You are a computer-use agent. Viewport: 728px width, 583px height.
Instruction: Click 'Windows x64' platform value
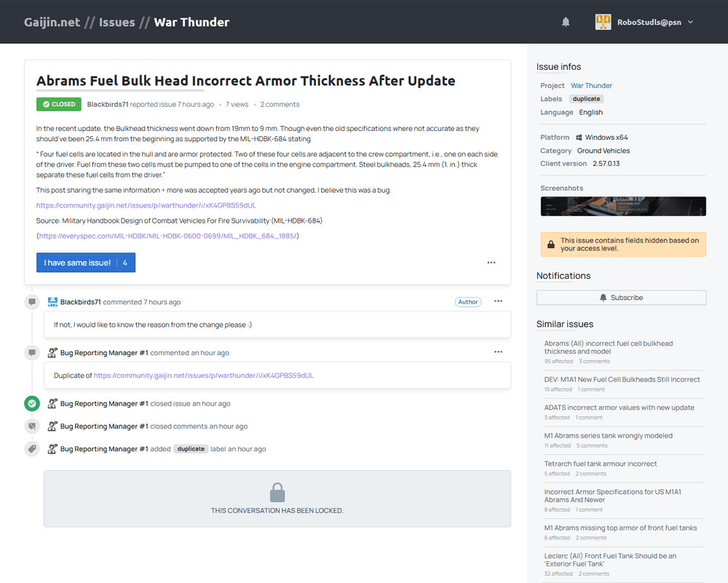[606, 138]
